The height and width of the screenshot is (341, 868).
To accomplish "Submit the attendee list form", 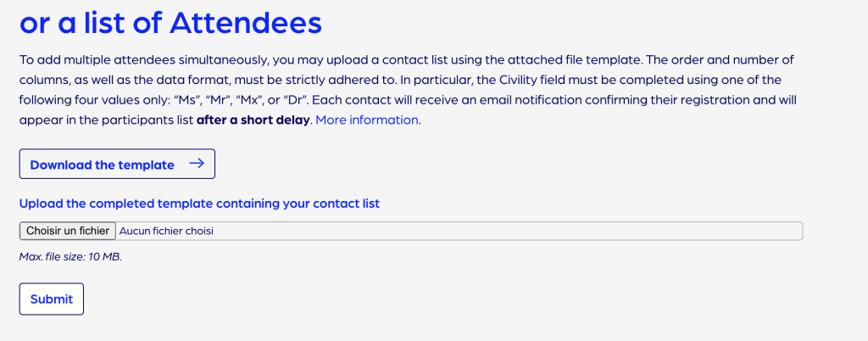I will [x=52, y=299].
